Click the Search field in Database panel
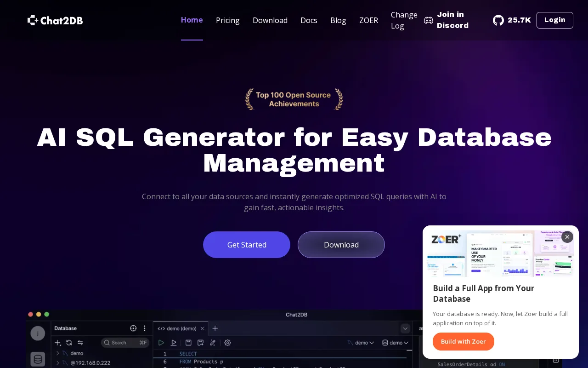The height and width of the screenshot is (368, 588). tap(125, 343)
